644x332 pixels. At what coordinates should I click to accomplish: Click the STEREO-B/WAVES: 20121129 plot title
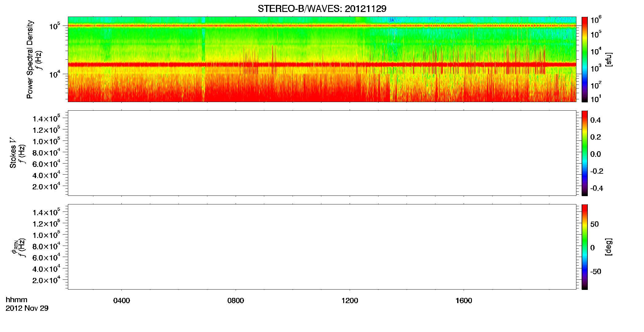[322, 9]
